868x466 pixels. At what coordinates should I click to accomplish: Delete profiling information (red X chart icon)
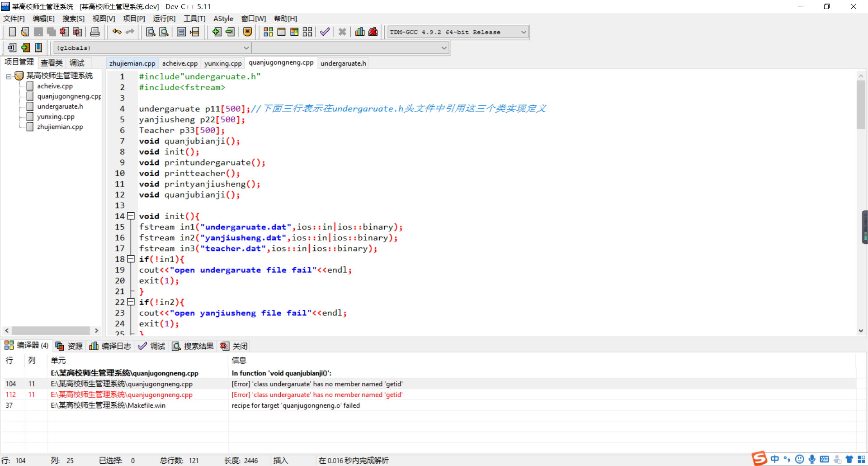click(373, 32)
